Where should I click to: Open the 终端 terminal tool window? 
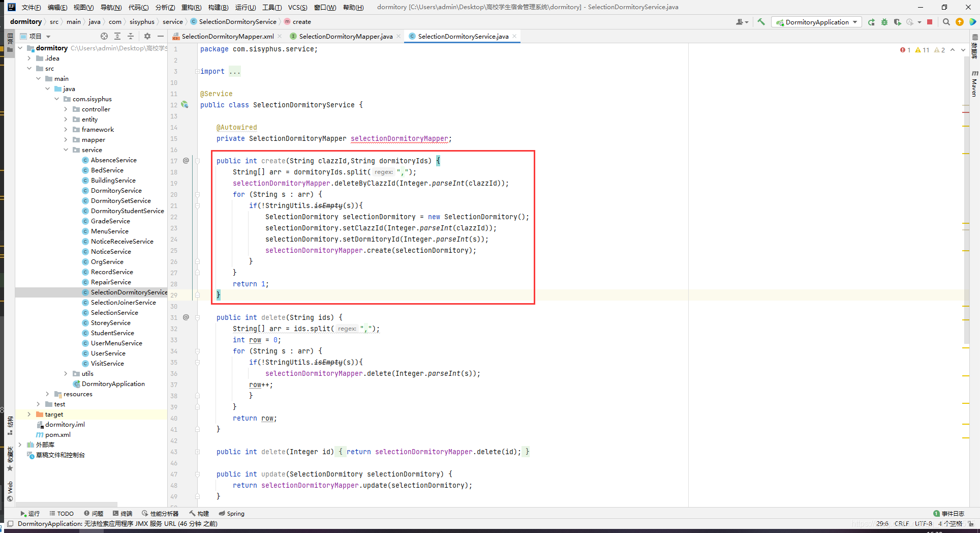point(122,513)
